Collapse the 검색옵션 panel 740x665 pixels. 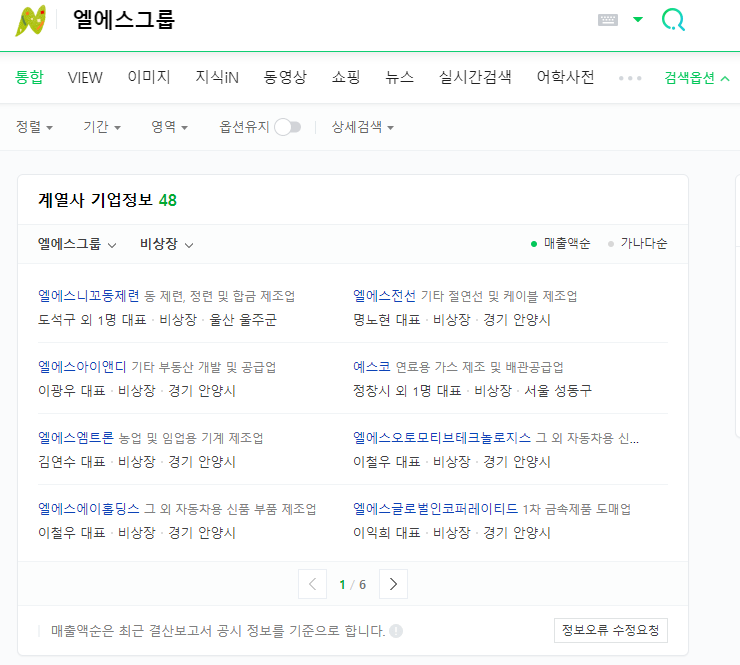pos(697,78)
